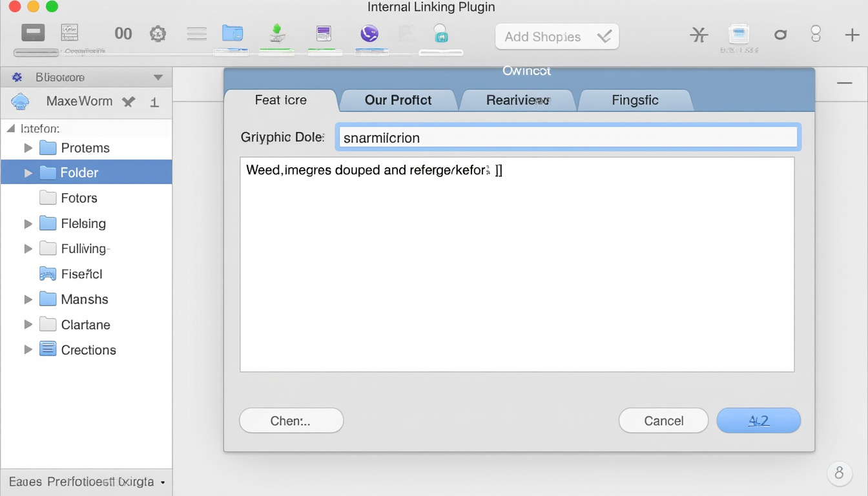Click the faded gray document toolbar icon
Screen dimensions: 868x496
406,34
